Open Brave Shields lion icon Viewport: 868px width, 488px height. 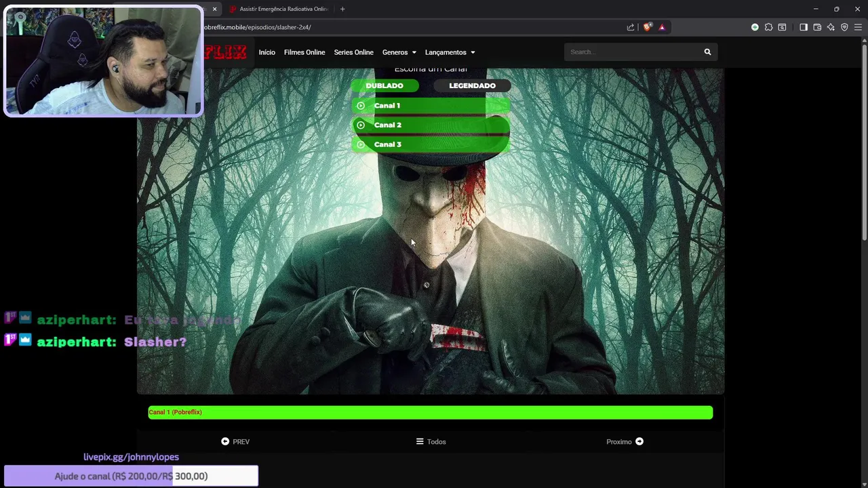(x=648, y=27)
